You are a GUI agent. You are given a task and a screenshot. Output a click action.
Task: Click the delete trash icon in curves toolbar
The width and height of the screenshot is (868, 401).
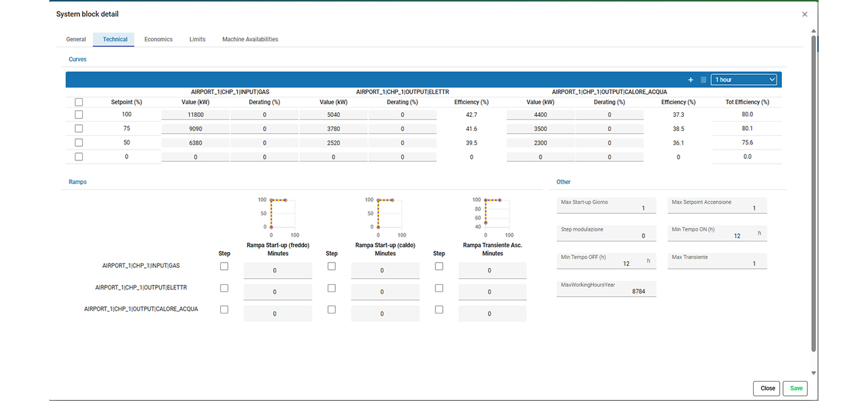coord(703,80)
